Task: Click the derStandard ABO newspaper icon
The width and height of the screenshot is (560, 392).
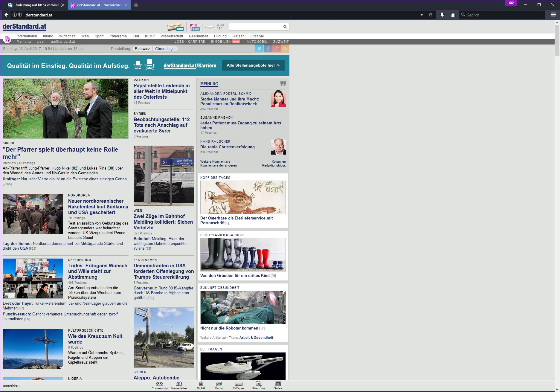Action: click(176, 27)
